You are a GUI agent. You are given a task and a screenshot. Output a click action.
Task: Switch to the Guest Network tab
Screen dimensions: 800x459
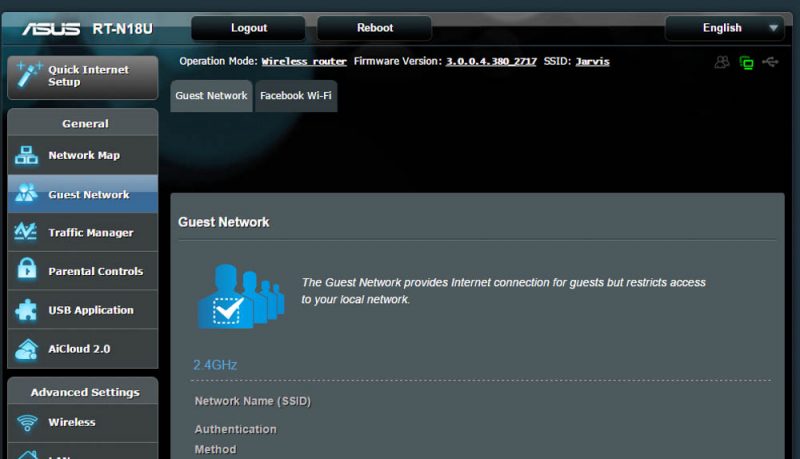211,96
